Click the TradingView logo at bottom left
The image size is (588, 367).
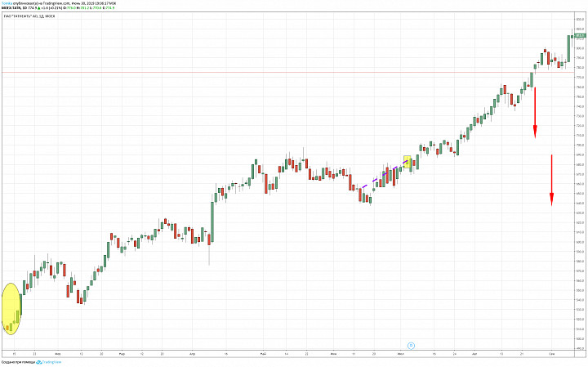click(38, 362)
